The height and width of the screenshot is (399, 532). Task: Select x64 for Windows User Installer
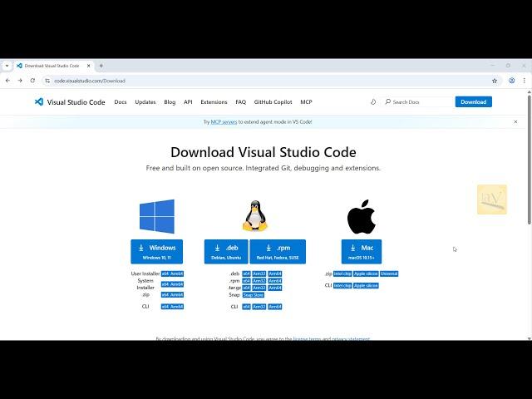(165, 273)
